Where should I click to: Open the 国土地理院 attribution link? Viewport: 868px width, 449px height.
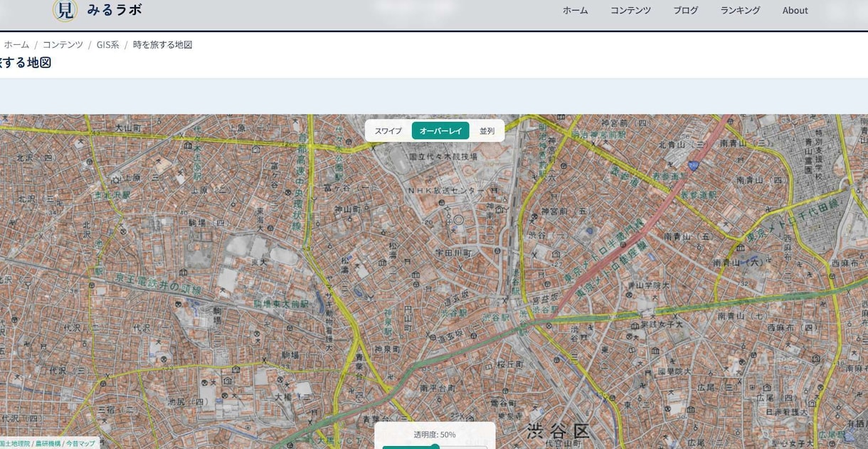[15, 443]
